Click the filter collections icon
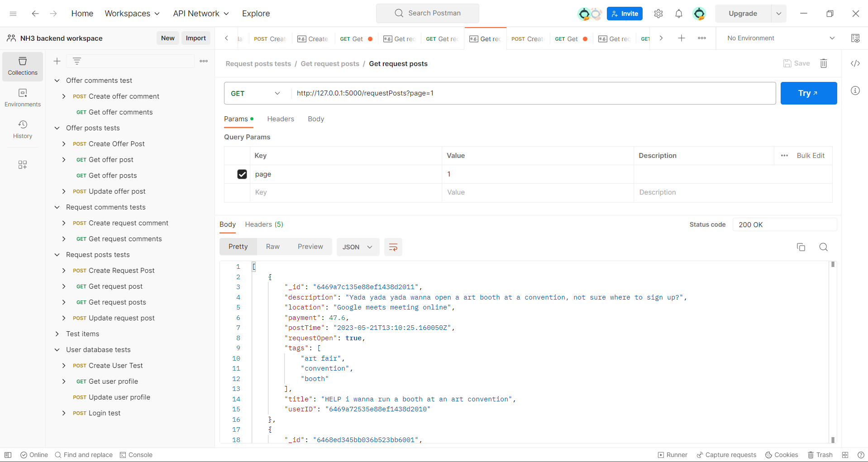This screenshot has height=462, width=868. 77,61
